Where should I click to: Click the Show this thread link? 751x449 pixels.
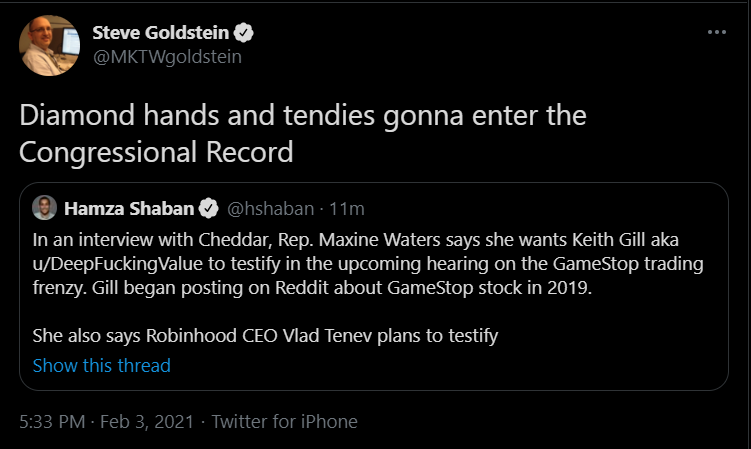[x=101, y=365]
